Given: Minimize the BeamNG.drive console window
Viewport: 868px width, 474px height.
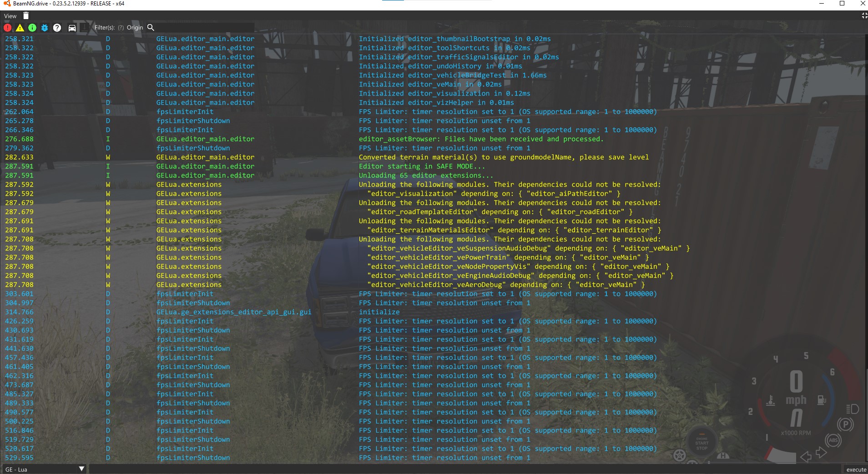Looking at the screenshot, I should (822, 4).
